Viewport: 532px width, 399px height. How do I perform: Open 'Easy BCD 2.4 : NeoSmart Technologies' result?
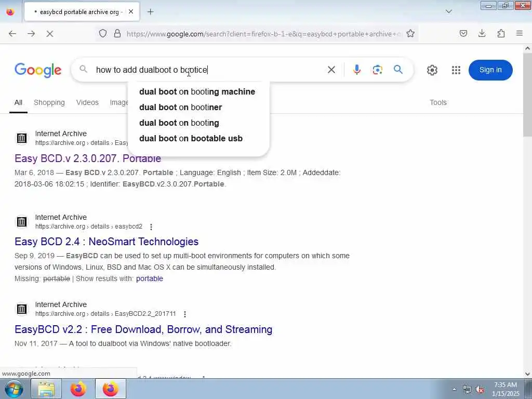[x=107, y=242]
